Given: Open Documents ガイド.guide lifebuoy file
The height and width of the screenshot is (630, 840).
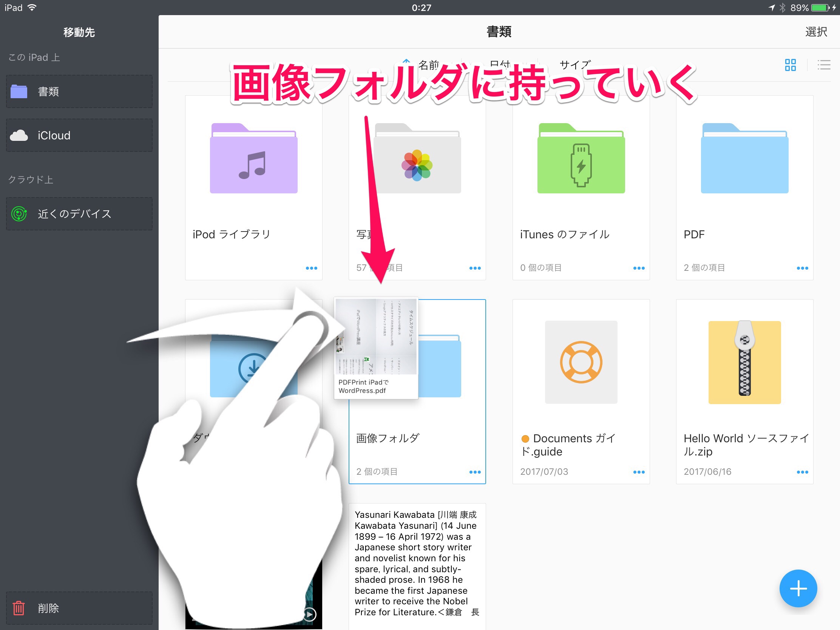Looking at the screenshot, I should (581, 362).
